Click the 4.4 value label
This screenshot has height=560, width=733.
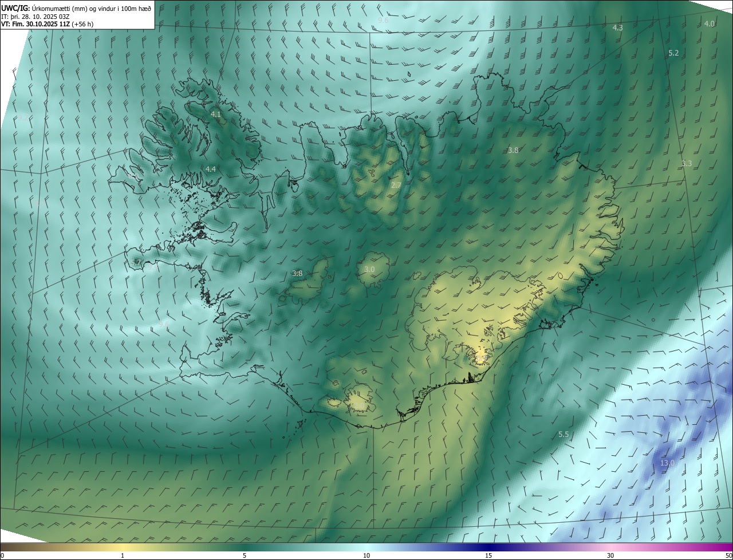211,169
